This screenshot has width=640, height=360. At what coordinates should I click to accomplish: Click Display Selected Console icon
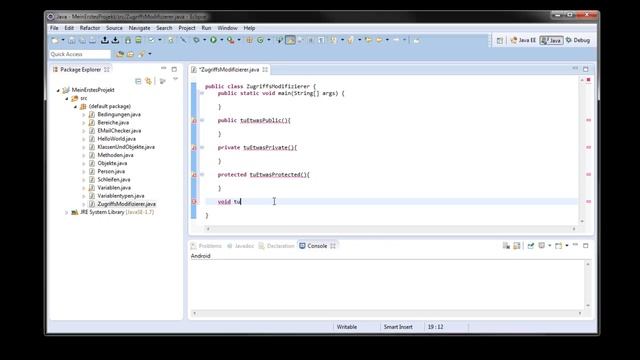542,245
